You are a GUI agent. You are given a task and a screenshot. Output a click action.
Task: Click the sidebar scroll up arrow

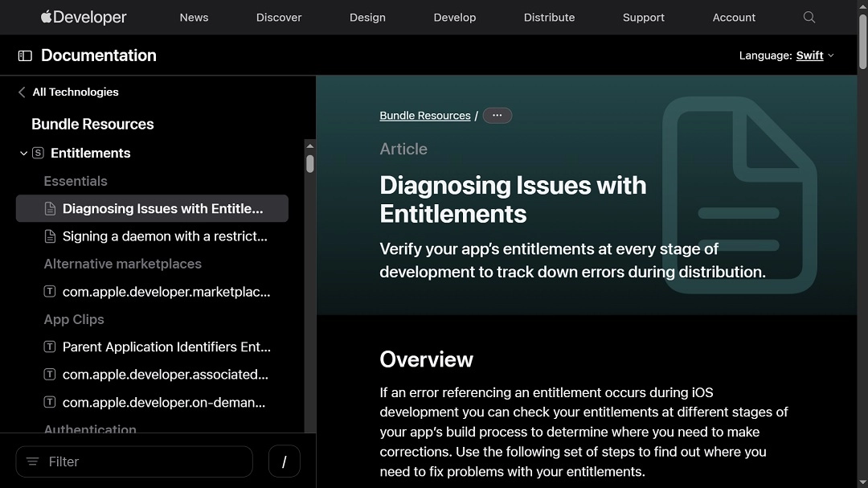[x=310, y=146]
